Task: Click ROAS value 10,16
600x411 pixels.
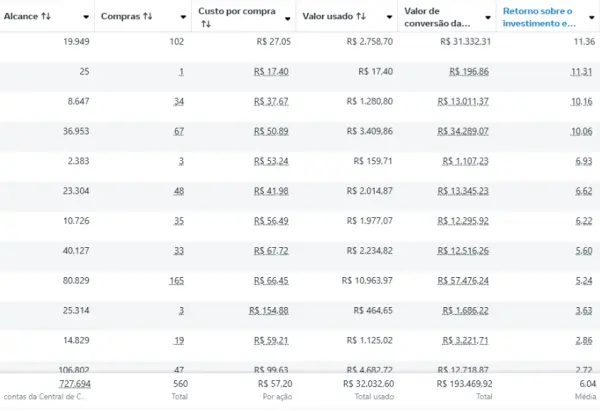Action: pyautogui.click(x=581, y=101)
